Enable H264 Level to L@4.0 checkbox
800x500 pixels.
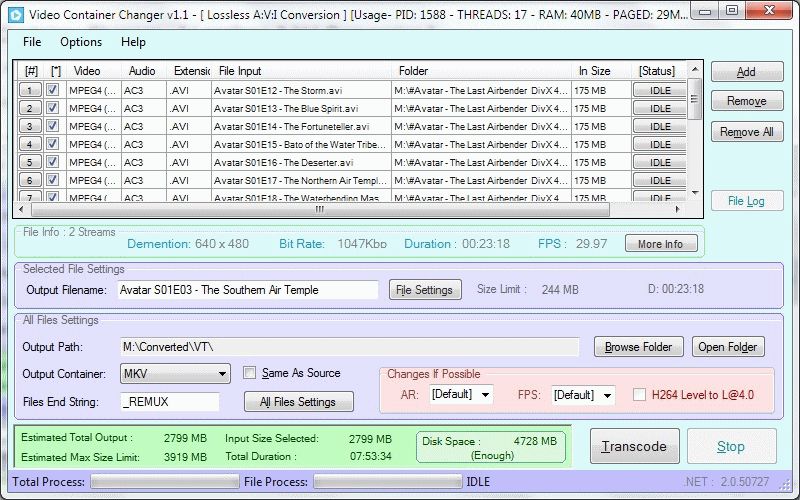(x=639, y=394)
